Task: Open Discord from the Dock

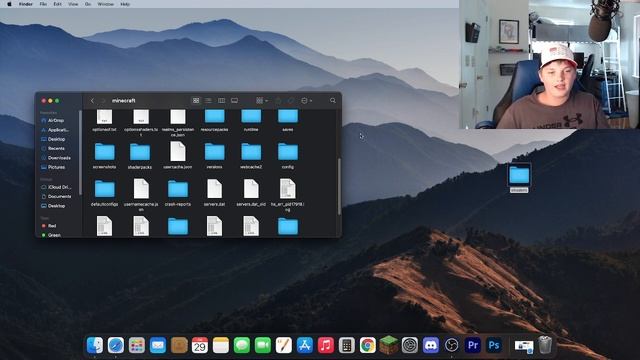Action: point(431,345)
